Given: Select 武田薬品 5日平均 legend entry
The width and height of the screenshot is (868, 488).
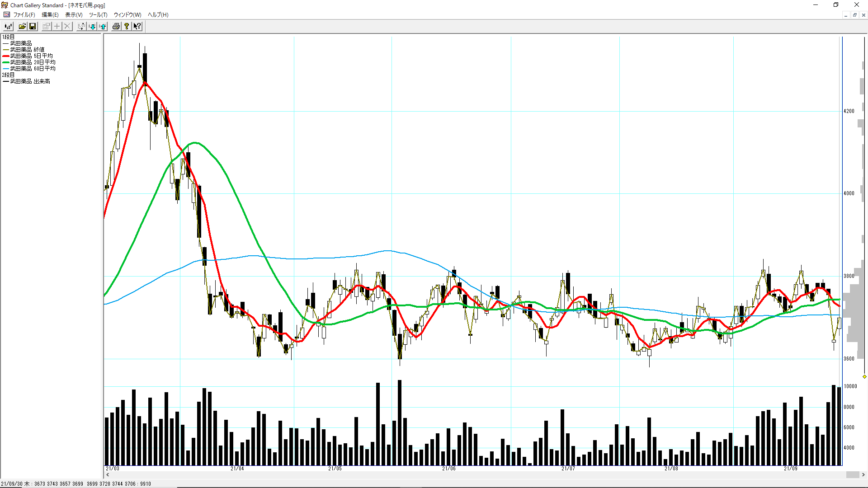Looking at the screenshot, I should (31, 56).
